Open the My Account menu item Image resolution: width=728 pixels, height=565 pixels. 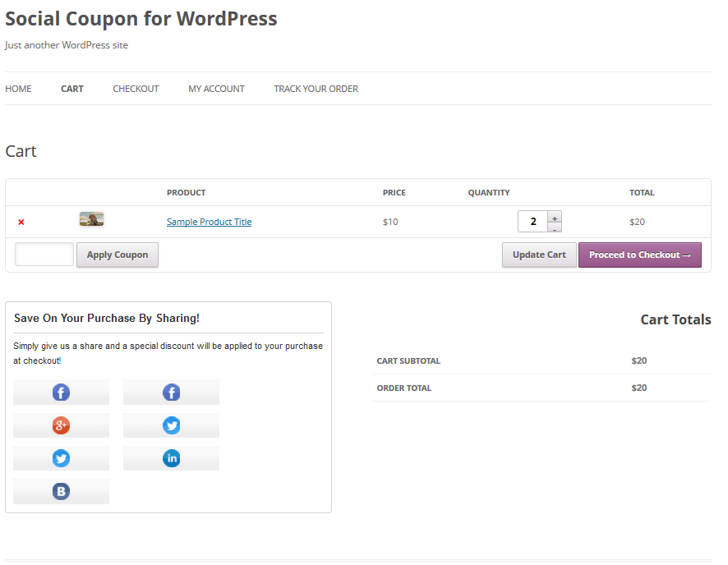[x=216, y=89]
